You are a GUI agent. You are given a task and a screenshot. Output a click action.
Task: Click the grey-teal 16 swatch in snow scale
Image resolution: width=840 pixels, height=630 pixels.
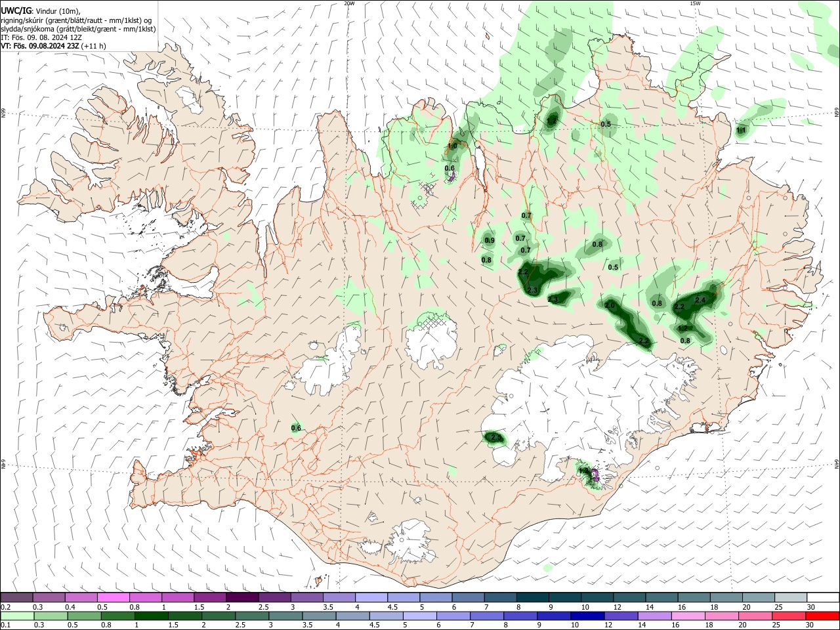694,598
